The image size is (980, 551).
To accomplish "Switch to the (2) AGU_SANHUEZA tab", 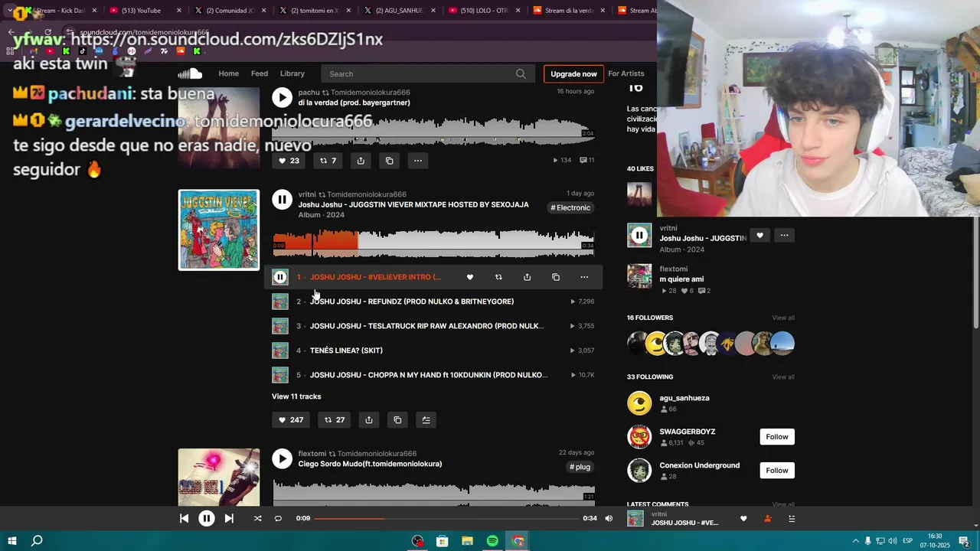I will point(400,11).
